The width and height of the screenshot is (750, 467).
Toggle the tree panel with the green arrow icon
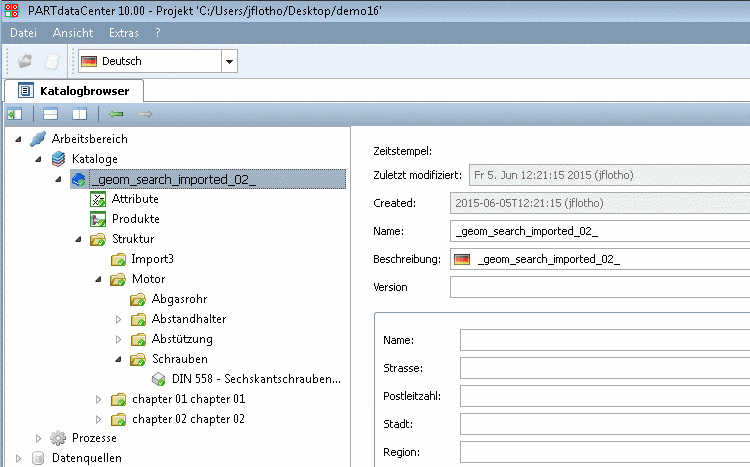(14, 114)
